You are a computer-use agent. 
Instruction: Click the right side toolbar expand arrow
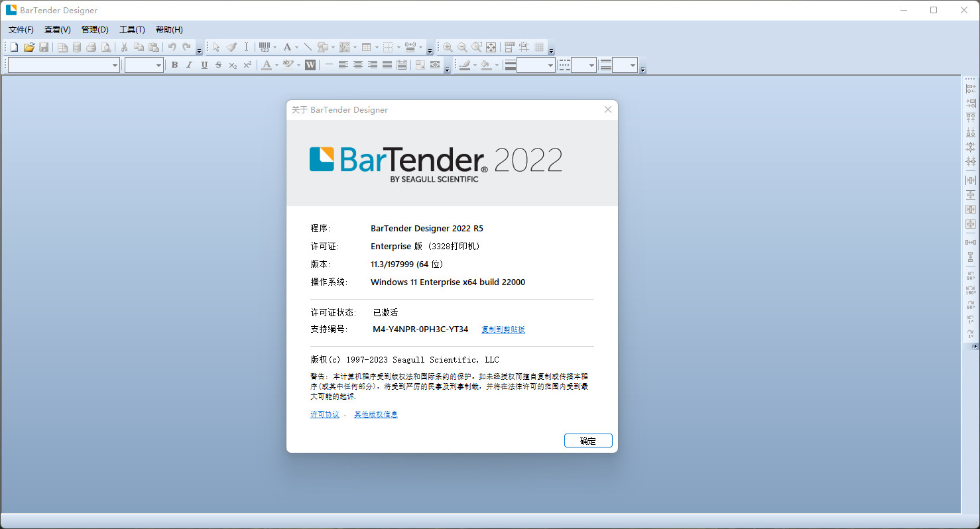[x=975, y=347]
